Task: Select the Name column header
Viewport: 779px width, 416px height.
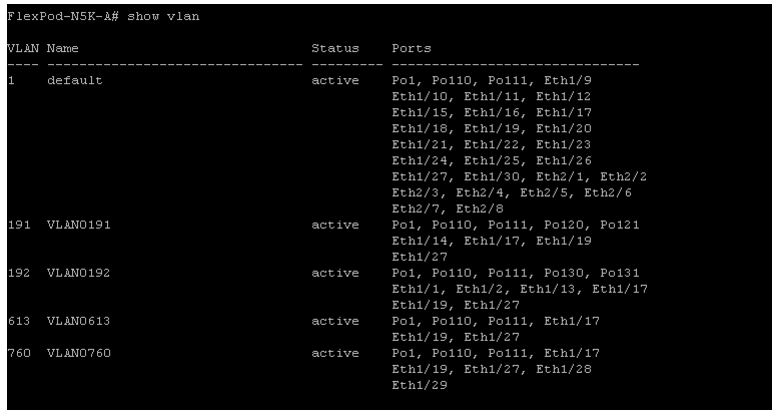Action: tap(63, 48)
